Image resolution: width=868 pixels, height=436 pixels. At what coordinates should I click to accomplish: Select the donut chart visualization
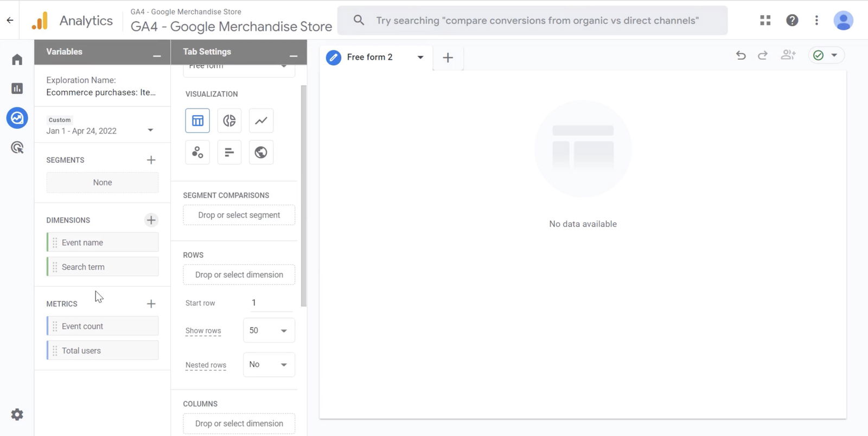[x=229, y=121]
